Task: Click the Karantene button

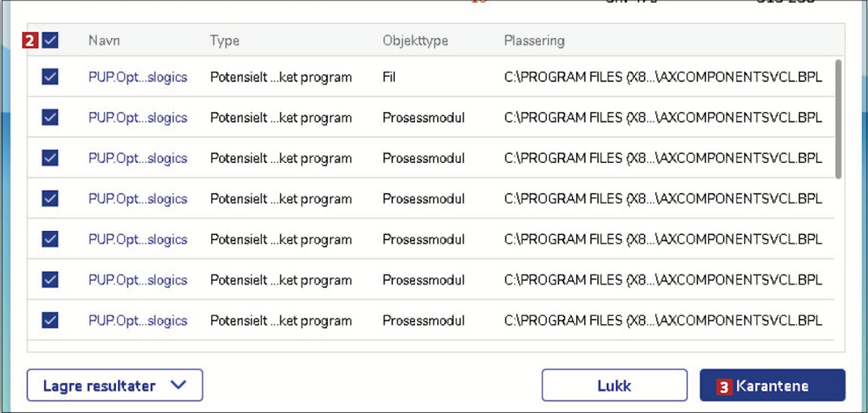Action: (772, 386)
